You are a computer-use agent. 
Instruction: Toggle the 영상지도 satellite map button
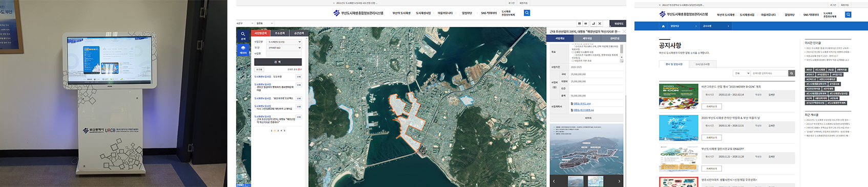619,24
